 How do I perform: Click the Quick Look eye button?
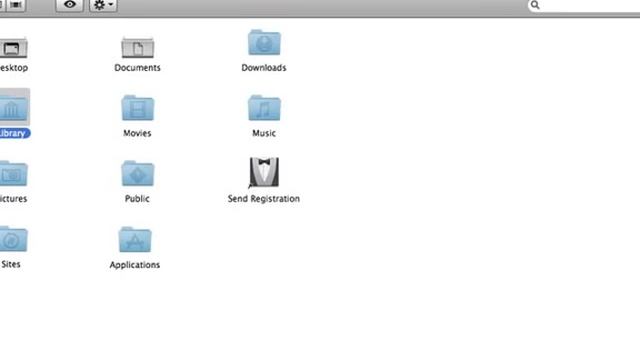(x=70, y=5)
